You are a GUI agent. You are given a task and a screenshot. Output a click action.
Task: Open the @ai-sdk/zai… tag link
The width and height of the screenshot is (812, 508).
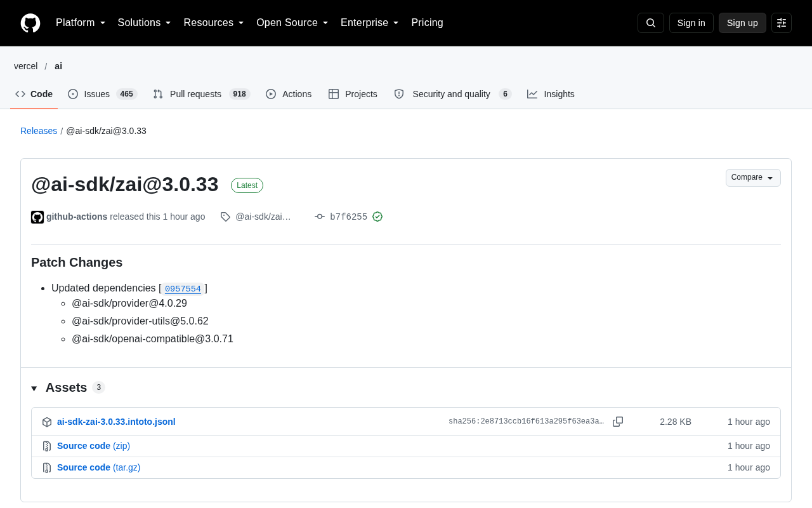pos(263,217)
